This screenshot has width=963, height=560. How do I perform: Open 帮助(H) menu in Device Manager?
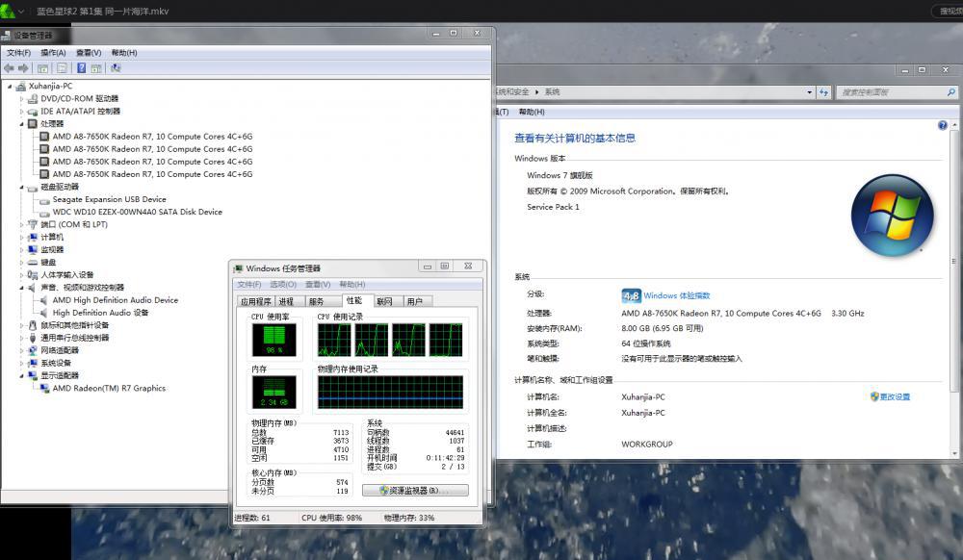point(124,53)
